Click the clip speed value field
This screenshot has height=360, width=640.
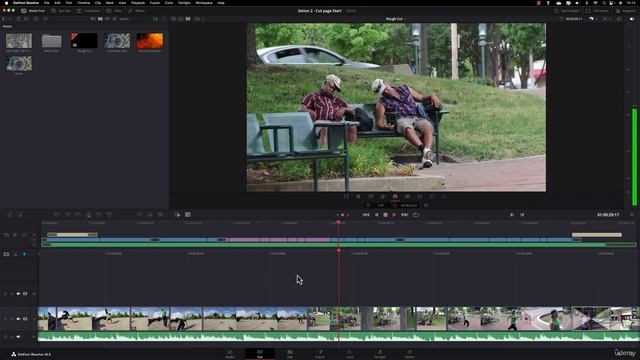(380, 205)
